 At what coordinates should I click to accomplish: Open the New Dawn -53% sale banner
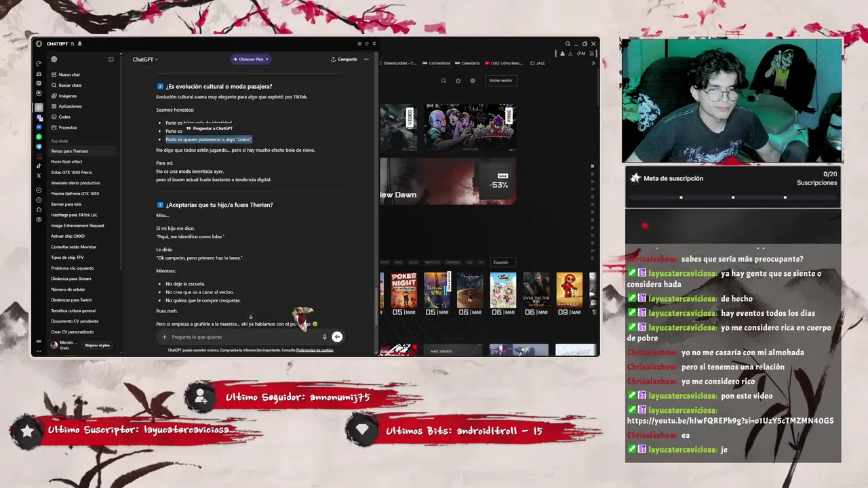click(x=448, y=181)
